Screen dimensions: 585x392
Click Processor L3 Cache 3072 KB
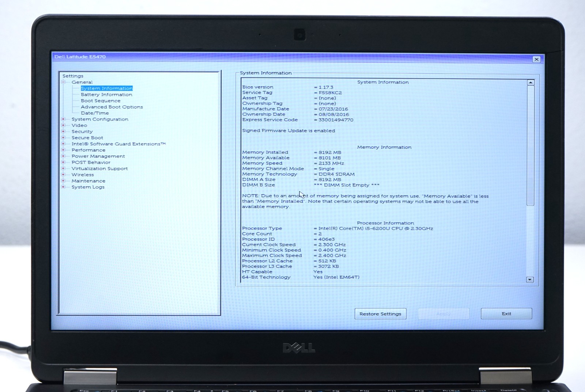tap(328, 266)
